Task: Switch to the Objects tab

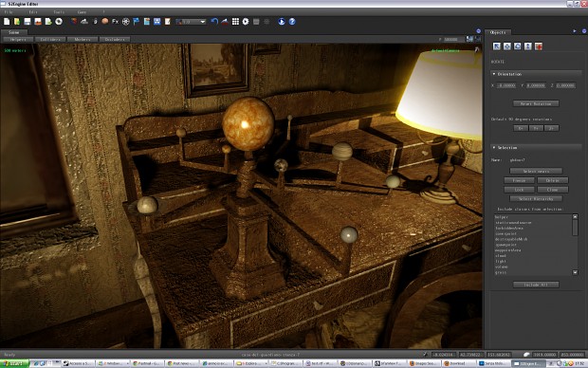Action: (498, 32)
